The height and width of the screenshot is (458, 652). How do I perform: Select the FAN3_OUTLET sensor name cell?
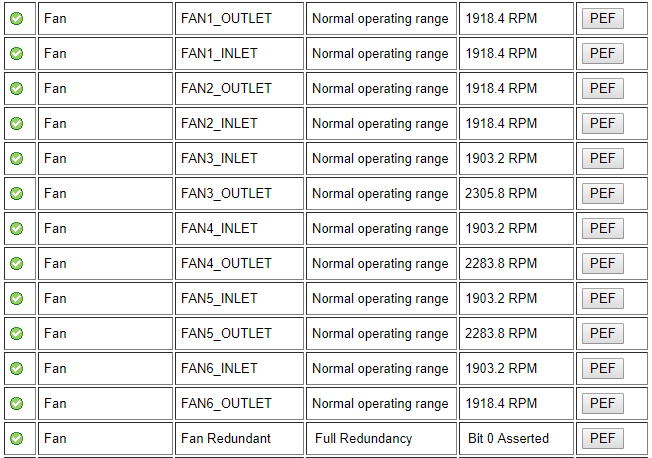tap(240, 193)
